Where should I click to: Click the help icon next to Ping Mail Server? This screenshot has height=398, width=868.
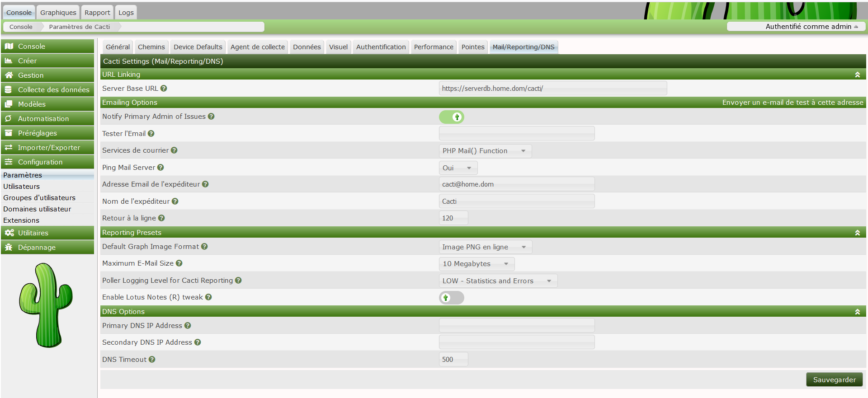tap(160, 168)
